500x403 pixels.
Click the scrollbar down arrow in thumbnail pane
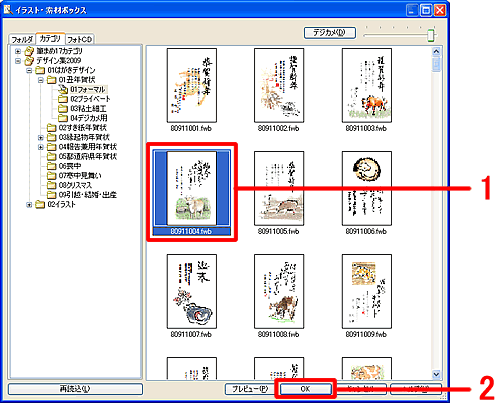tap(436, 374)
